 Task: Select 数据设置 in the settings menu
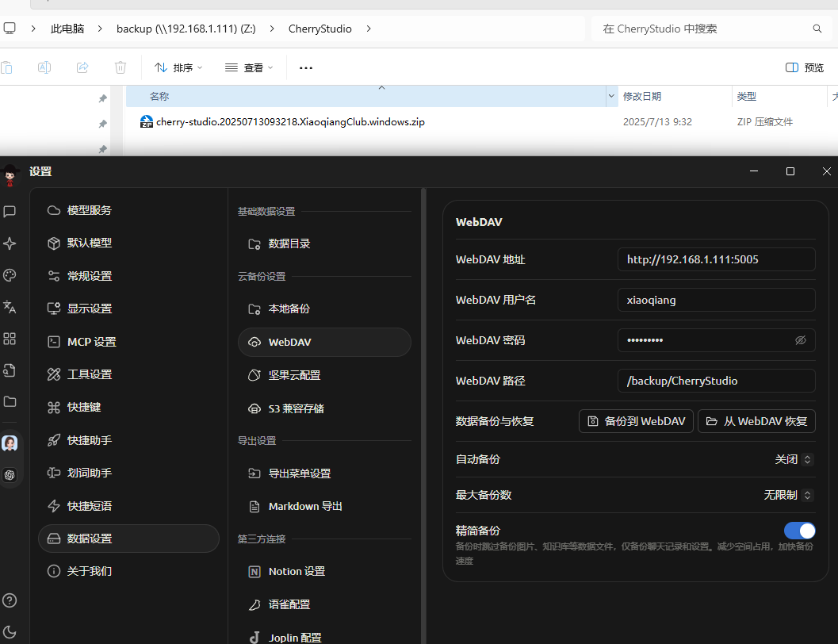128,539
